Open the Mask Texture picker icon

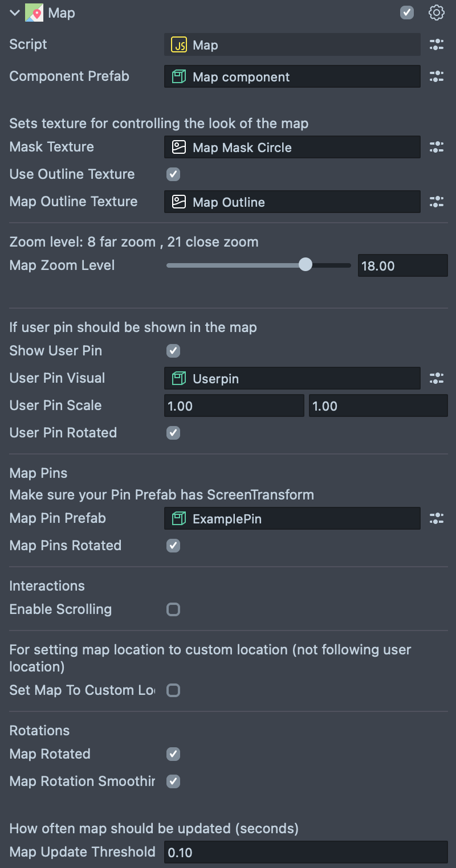pos(436,148)
